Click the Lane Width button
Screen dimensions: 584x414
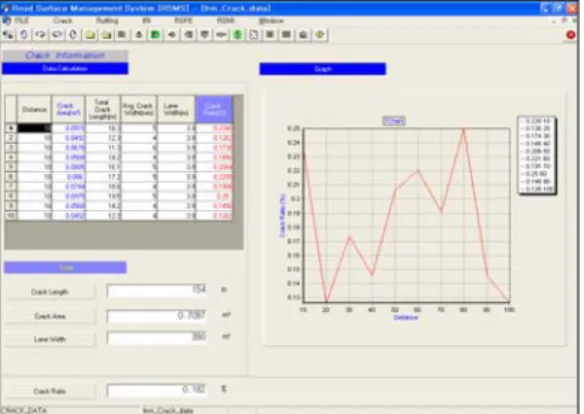point(50,339)
